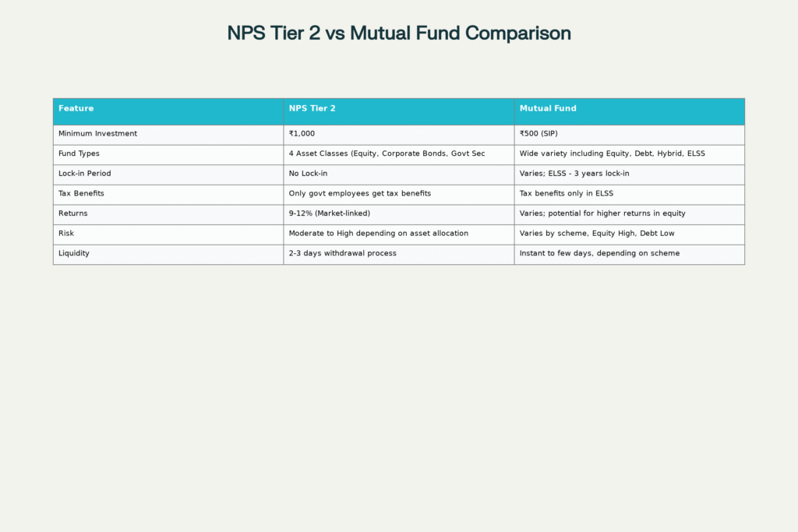Click the "Minimum Investment" row label
Image resolution: width=798 pixels, height=532 pixels.
(97, 134)
